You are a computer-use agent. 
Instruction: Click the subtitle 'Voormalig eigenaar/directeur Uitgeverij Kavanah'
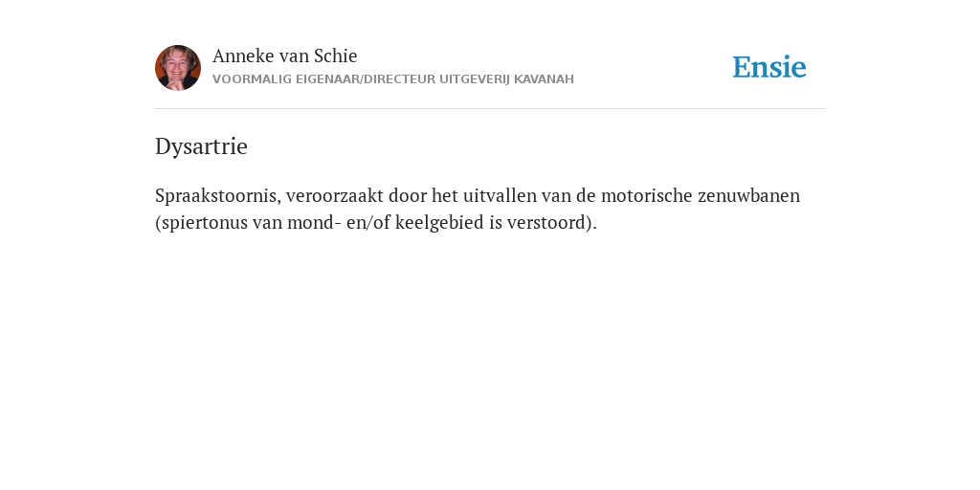tap(393, 79)
